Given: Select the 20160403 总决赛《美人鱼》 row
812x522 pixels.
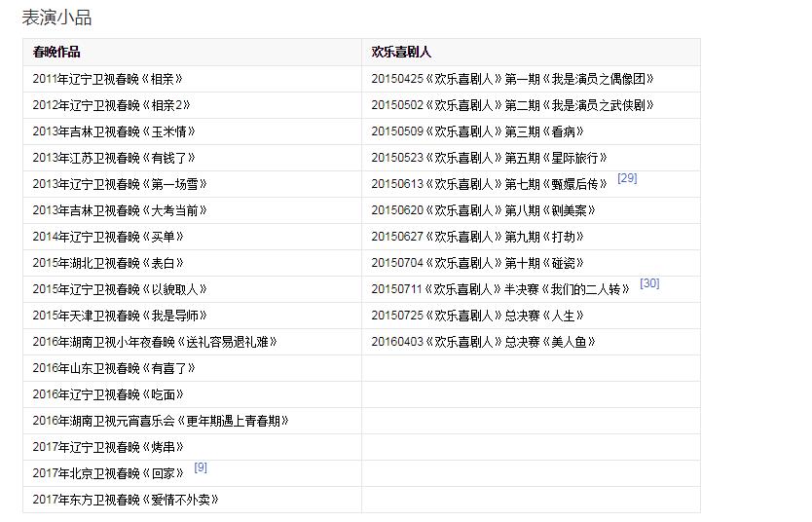Looking at the screenshot, I should [483, 342].
